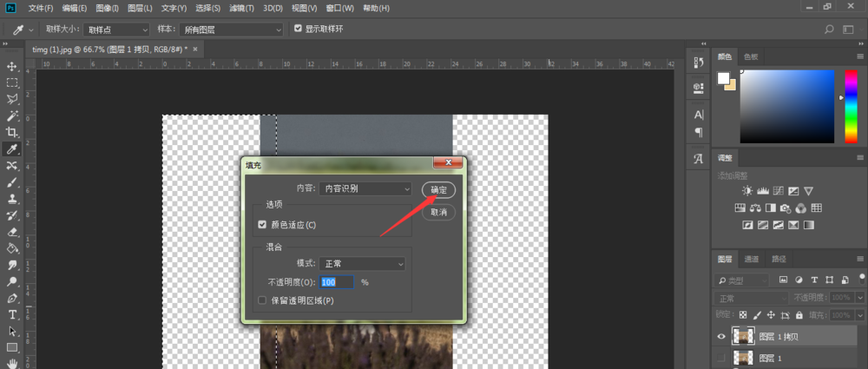Toggle the 显示取样环 checkbox
The image size is (868, 369).
[299, 29]
